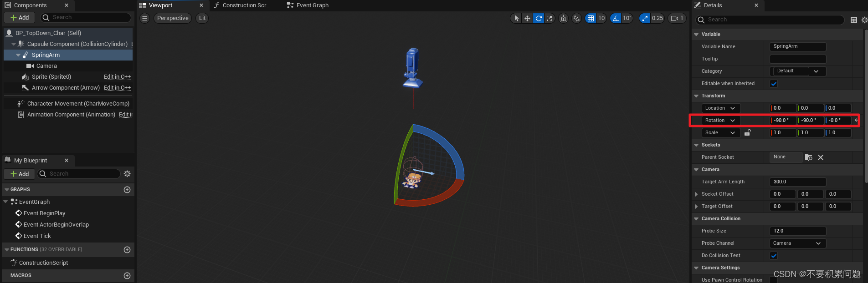Click Add button in Components panel
The image size is (868, 283).
pos(20,17)
